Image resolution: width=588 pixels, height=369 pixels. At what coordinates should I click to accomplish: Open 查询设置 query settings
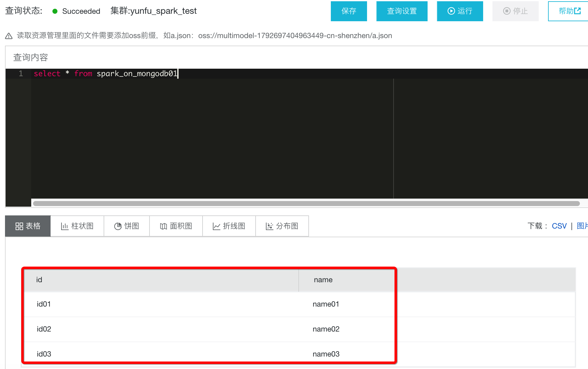402,11
